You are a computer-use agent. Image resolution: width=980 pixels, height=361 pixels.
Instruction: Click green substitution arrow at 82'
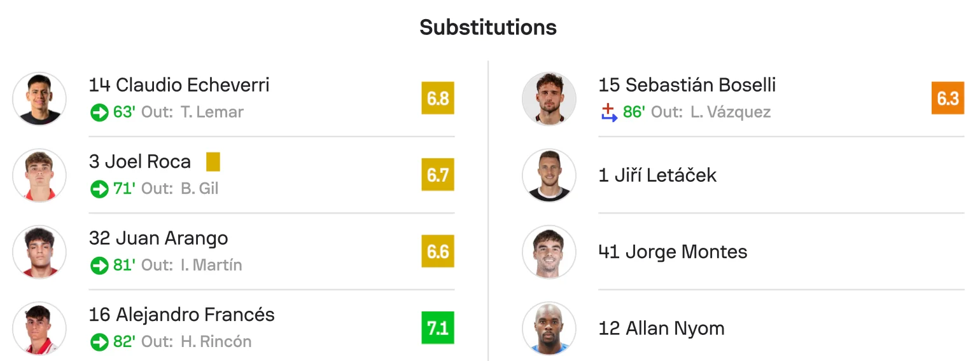99,342
